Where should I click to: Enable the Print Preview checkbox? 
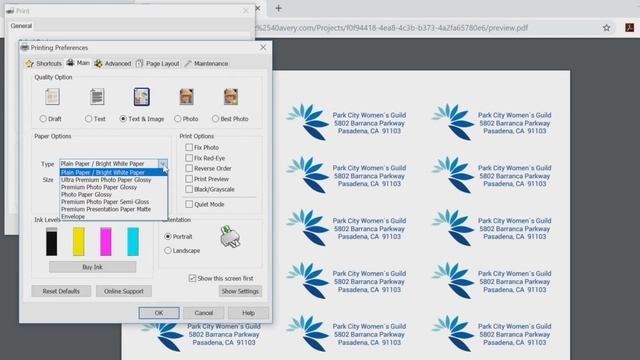point(189,179)
